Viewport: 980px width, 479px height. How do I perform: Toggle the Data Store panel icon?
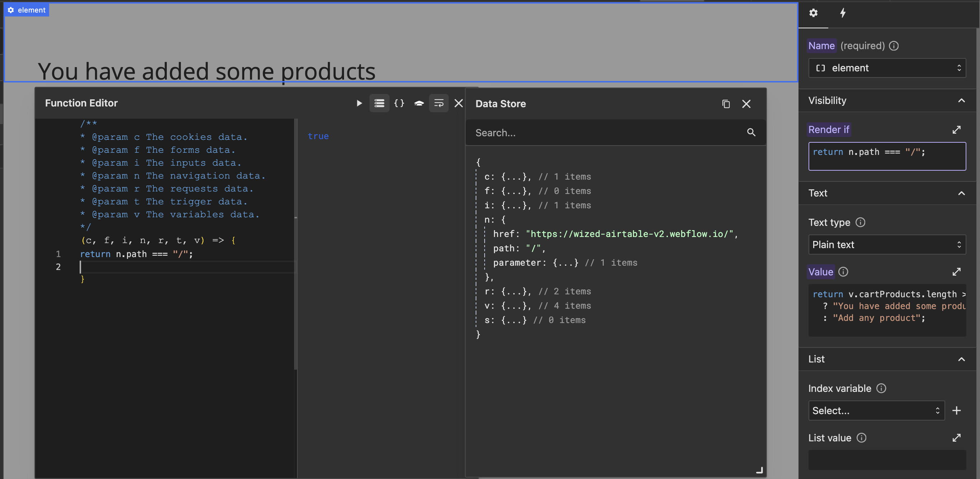pos(379,103)
